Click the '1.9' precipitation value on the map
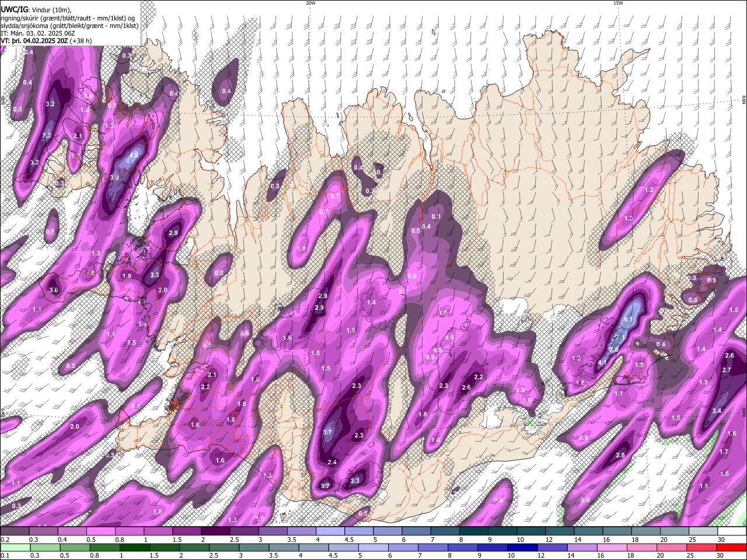747x560 pixels. point(127,276)
